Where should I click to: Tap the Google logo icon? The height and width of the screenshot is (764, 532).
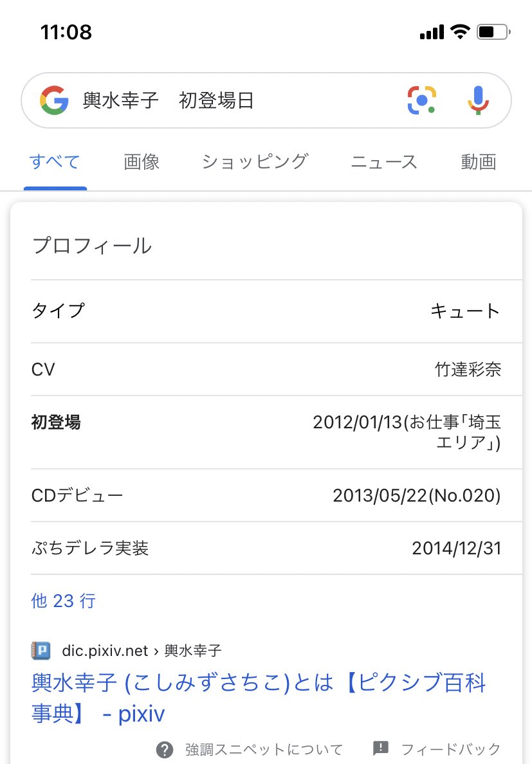54,100
